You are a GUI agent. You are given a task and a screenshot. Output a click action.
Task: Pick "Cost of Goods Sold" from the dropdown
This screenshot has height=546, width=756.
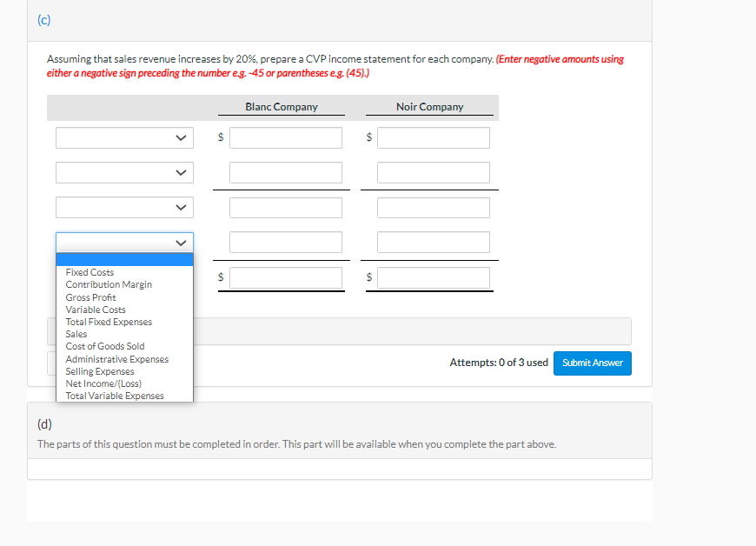pyautogui.click(x=105, y=346)
